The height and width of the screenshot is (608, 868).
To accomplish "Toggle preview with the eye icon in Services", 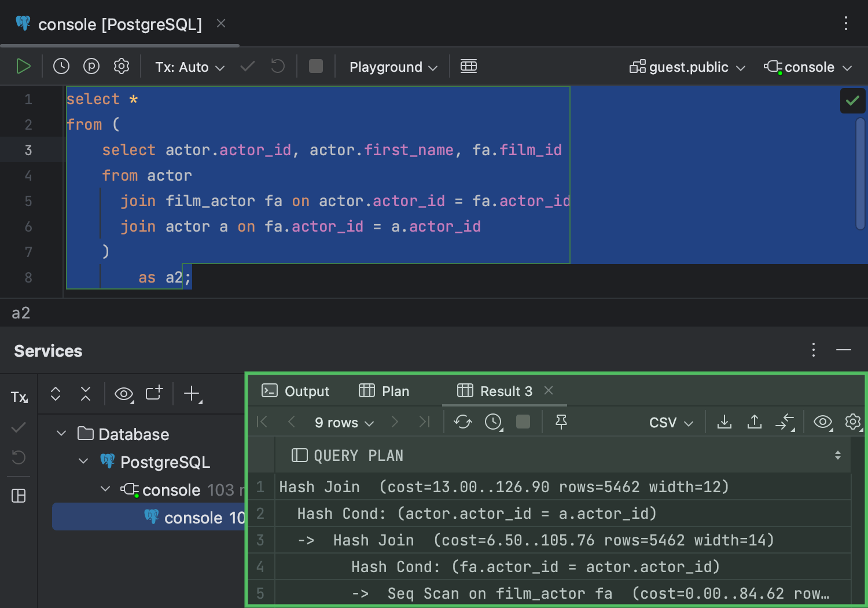I will 123,394.
